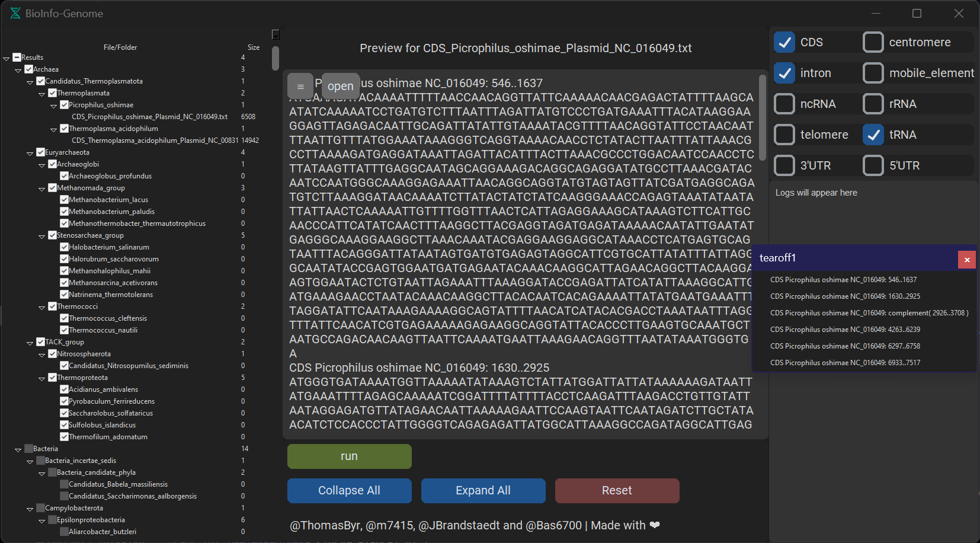Check the Bacteria tree checkbox

pyautogui.click(x=28, y=449)
